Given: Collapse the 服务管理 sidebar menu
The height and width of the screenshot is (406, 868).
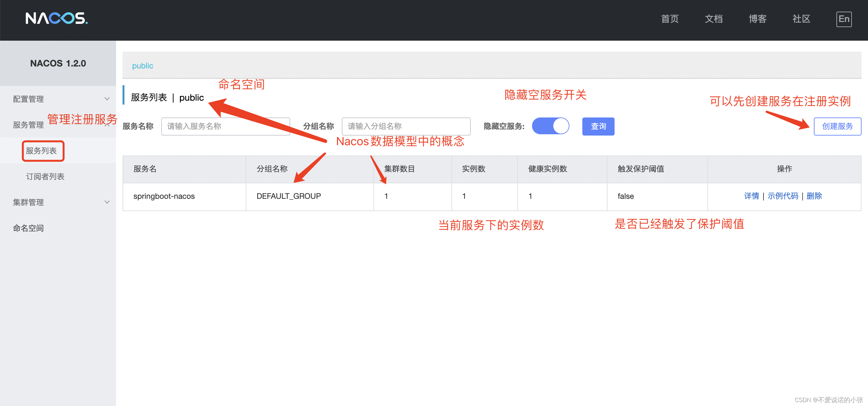Looking at the screenshot, I should [x=29, y=125].
